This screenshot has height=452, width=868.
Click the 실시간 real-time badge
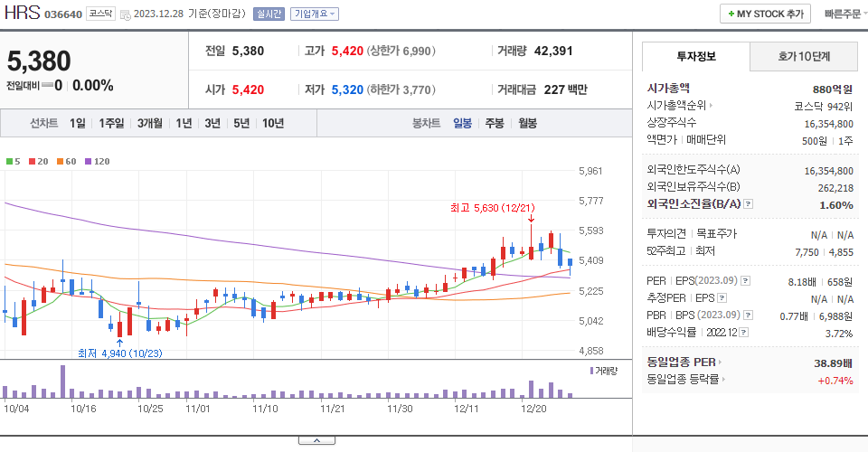pos(269,14)
